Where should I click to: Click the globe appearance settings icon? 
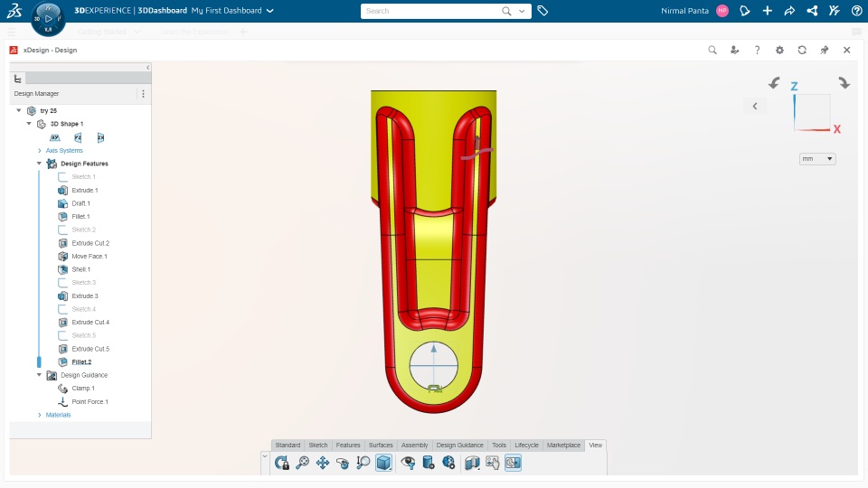click(x=449, y=463)
